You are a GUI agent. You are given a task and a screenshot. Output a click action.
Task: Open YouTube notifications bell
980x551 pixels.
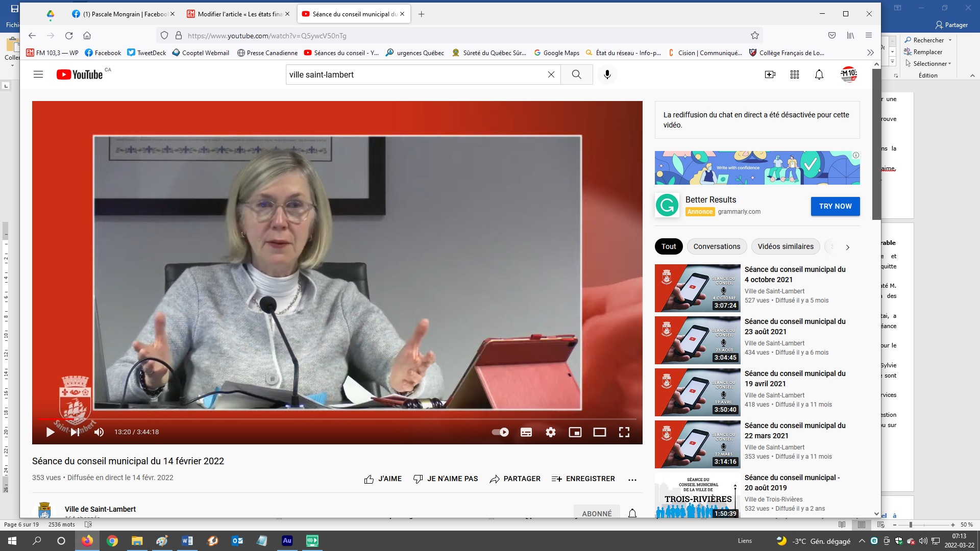(x=819, y=74)
